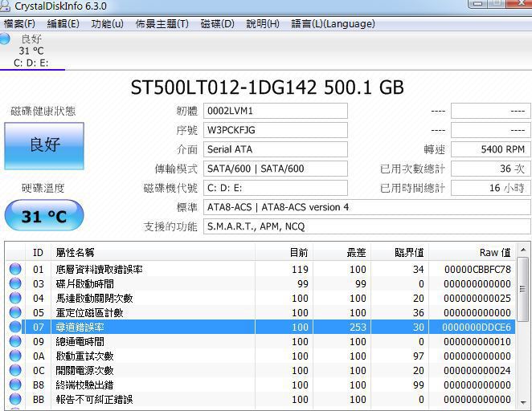Viewport: 532px width, 411px height.
Task: Open the 語言(L)(Language) menu
Action: (333, 24)
